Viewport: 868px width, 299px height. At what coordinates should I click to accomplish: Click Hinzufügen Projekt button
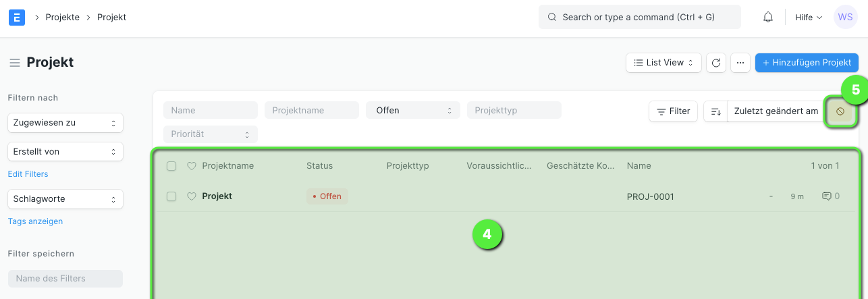coord(807,63)
